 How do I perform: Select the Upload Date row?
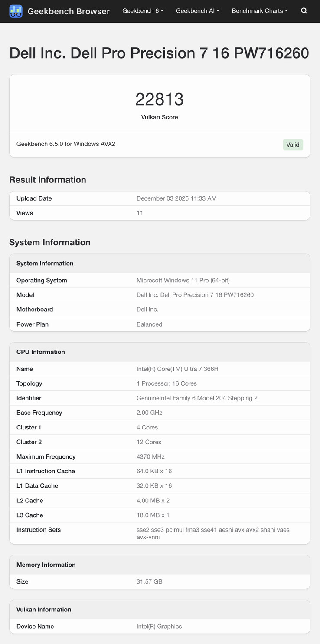34,198
